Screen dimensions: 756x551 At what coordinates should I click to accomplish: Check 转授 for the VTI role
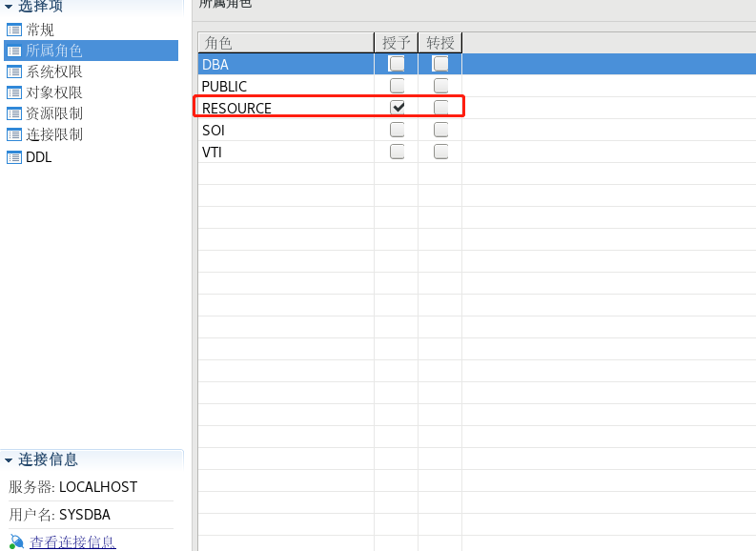coord(440,152)
